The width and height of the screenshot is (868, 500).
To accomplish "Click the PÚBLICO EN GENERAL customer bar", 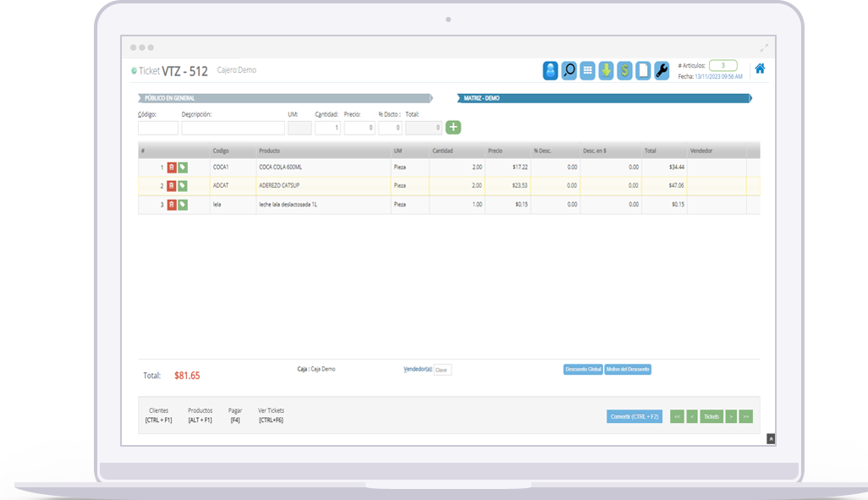I will [284, 98].
